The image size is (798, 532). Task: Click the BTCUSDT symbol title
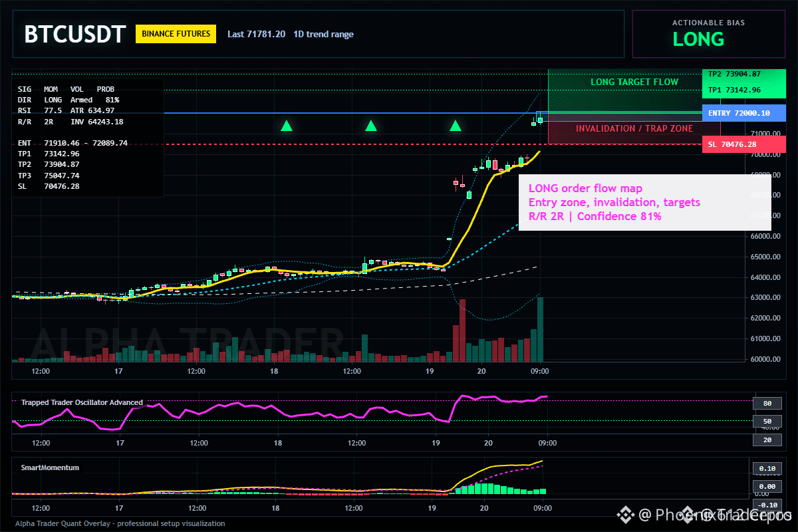click(74, 34)
